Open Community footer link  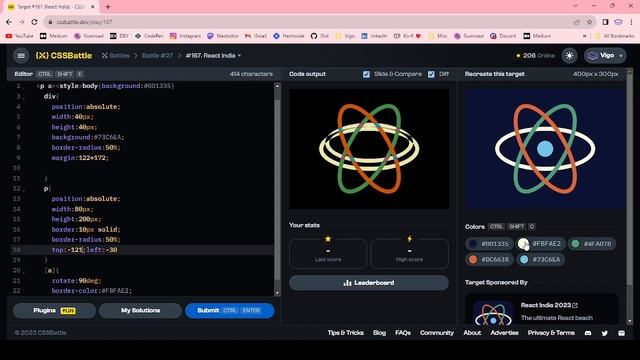[437, 333]
